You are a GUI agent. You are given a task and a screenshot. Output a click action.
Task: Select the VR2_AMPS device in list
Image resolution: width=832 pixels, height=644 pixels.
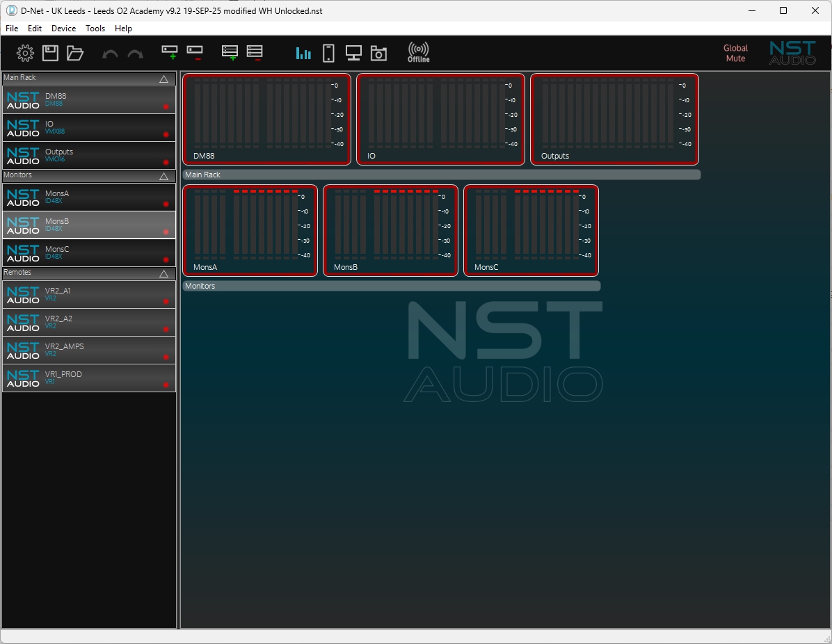(x=89, y=350)
